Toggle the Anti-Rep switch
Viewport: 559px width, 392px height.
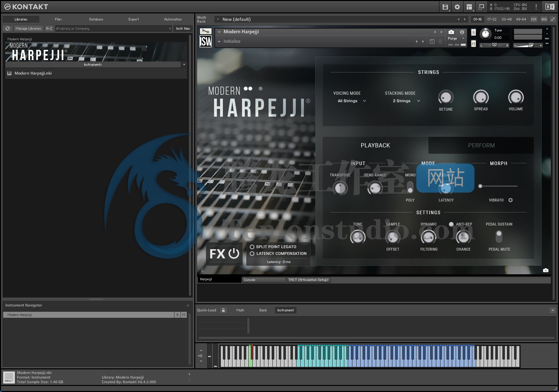tap(451, 224)
